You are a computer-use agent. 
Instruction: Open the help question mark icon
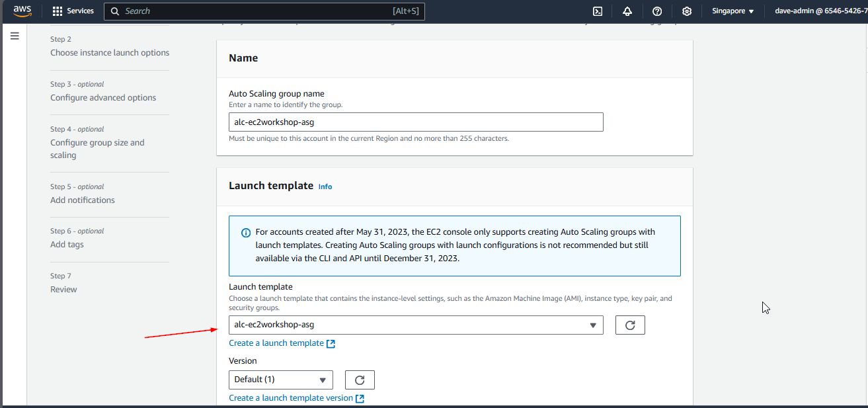click(656, 11)
